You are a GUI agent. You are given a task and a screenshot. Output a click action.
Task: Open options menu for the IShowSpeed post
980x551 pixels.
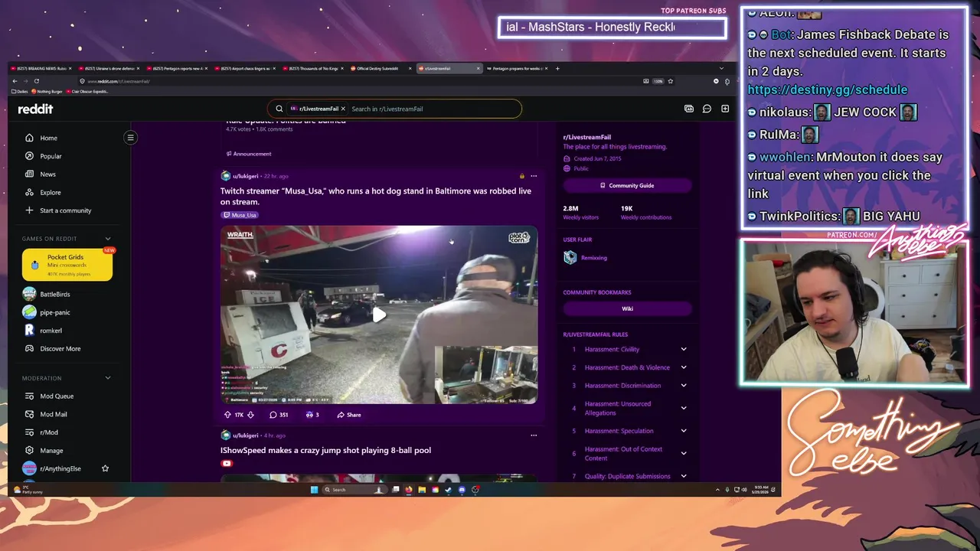click(534, 435)
